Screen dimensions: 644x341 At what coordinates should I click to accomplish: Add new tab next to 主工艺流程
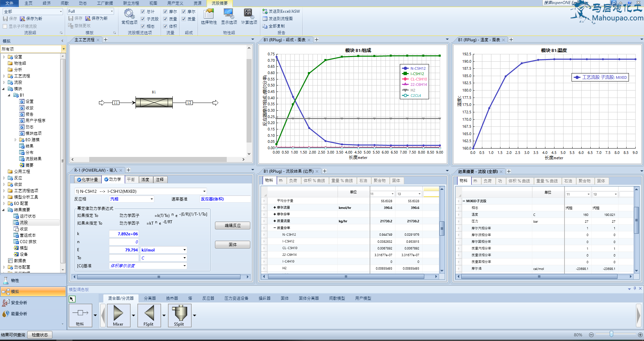click(105, 40)
